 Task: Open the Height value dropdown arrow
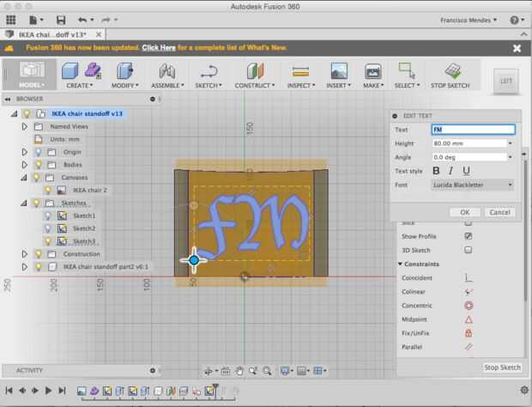[x=510, y=143]
